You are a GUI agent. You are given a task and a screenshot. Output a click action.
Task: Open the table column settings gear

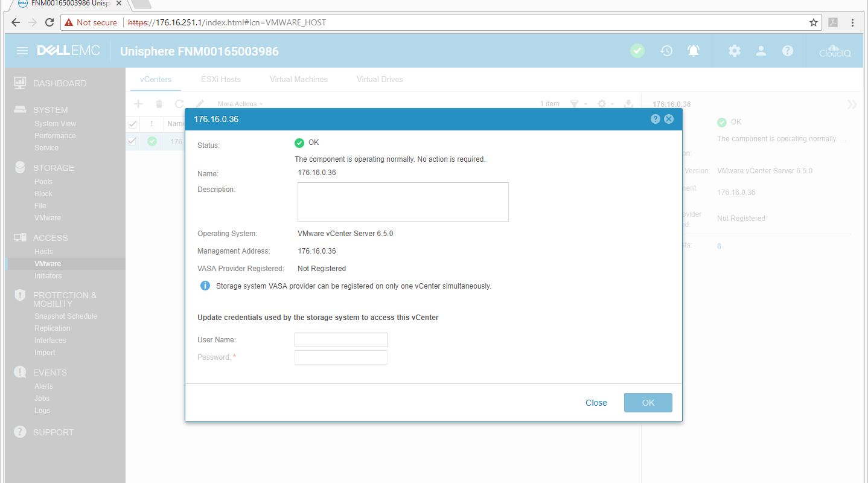click(x=602, y=104)
